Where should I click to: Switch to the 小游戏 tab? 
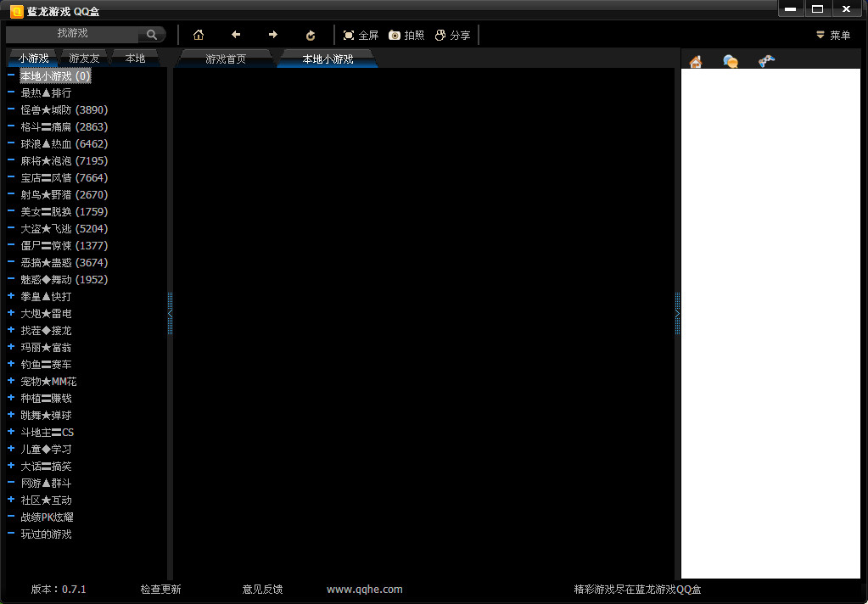(33, 59)
